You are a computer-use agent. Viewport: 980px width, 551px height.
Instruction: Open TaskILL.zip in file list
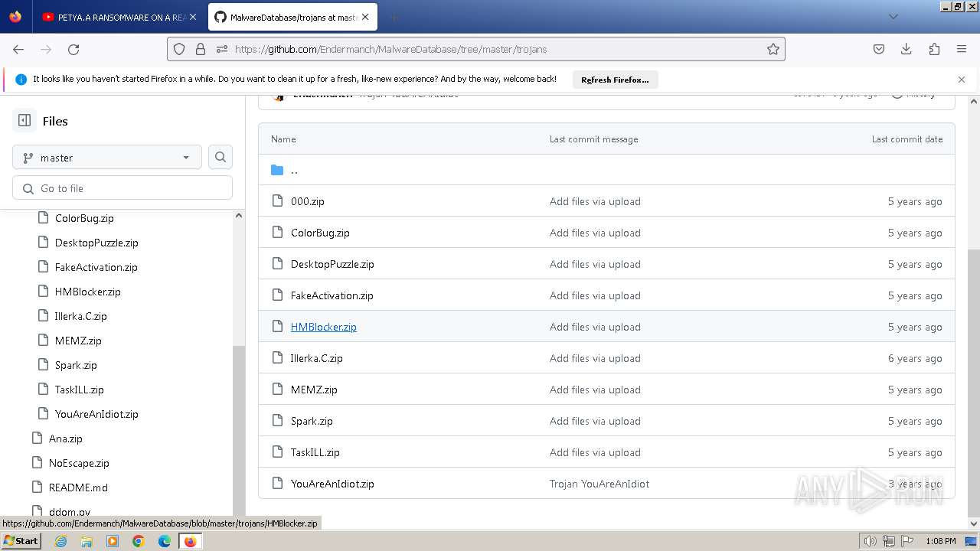(x=315, y=452)
